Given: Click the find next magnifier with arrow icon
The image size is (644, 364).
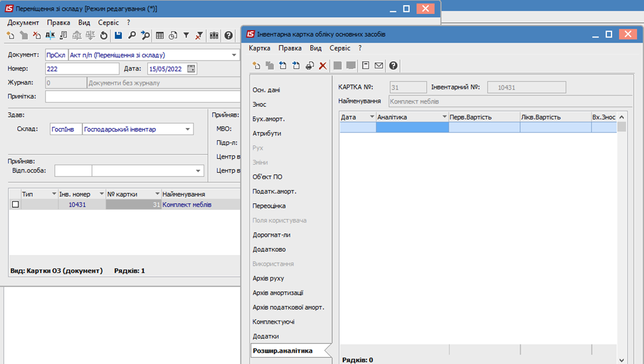Looking at the screenshot, I should pos(145,36).
